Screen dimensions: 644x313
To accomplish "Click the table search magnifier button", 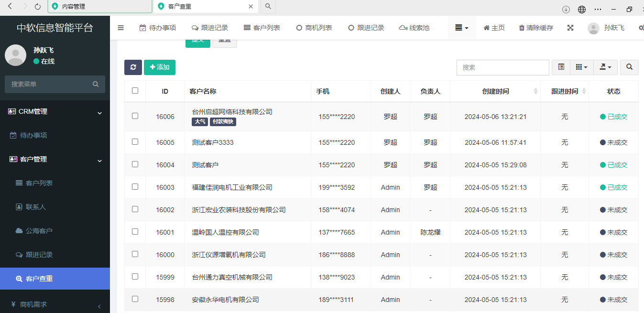I will point(629,67).
